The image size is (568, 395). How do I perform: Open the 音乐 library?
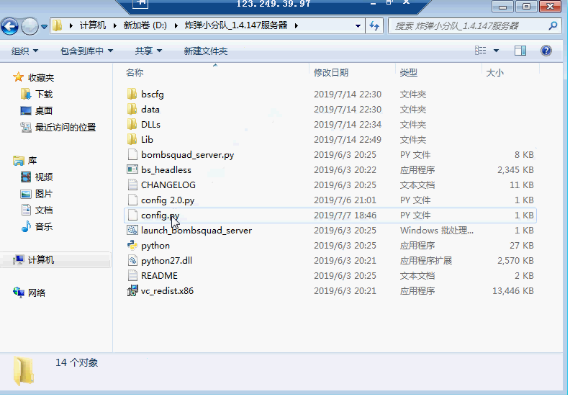tap(44, 226)
